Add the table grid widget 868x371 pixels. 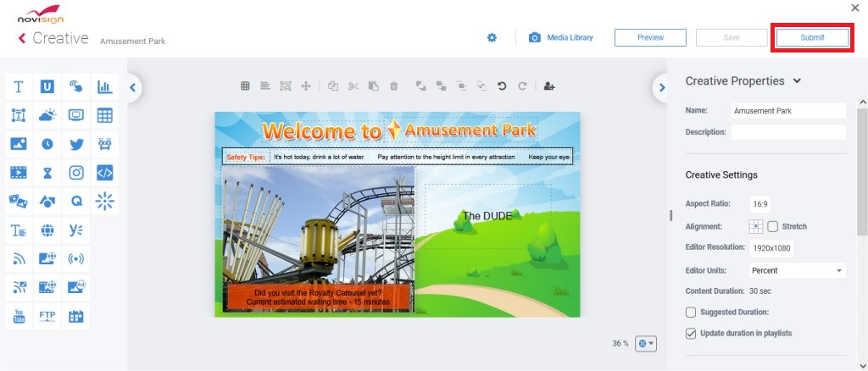[104, 115]
